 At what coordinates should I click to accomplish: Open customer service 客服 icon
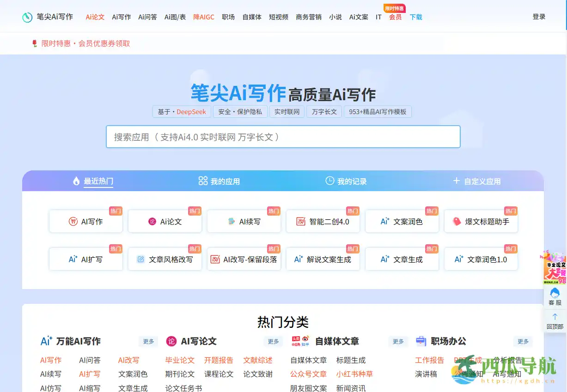click(x=555, y=293)
